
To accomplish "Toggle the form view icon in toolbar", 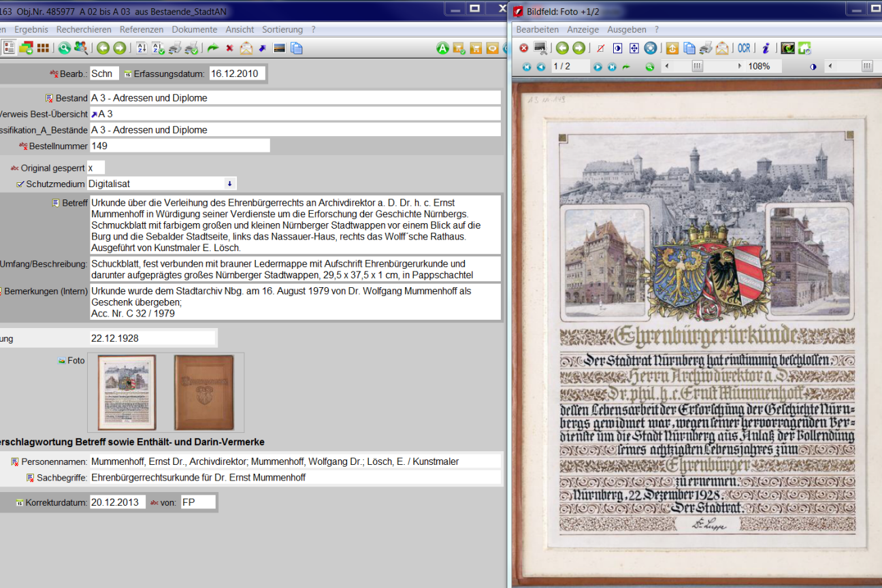I will tap(10, 48).
